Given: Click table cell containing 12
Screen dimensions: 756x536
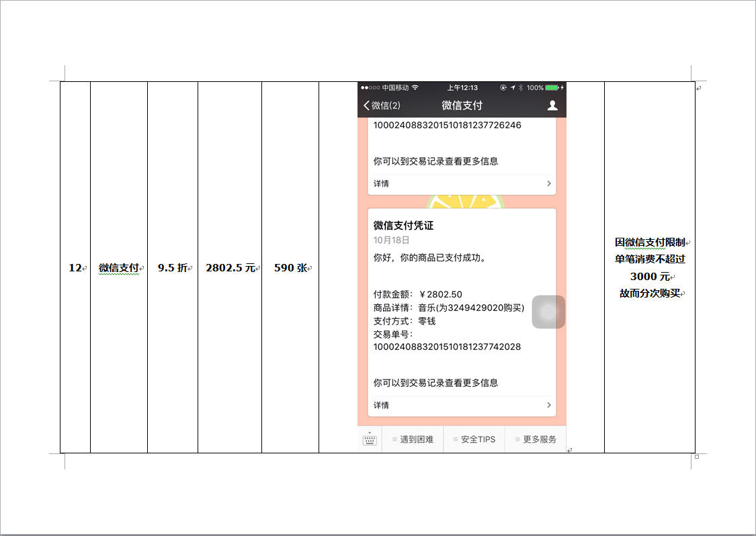Looking at the screenshot, I should pyautogui.click(x=75, y=267).
